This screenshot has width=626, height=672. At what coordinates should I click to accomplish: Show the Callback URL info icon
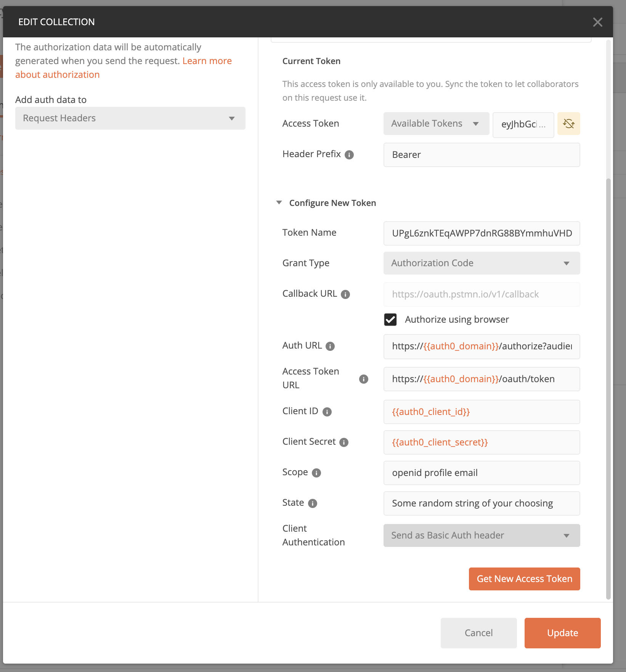(345, 294)
